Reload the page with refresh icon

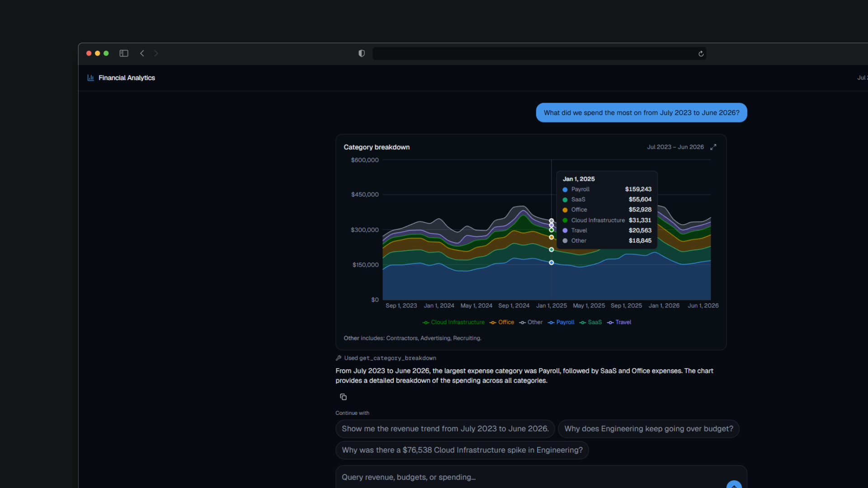[x=701, y=54]
